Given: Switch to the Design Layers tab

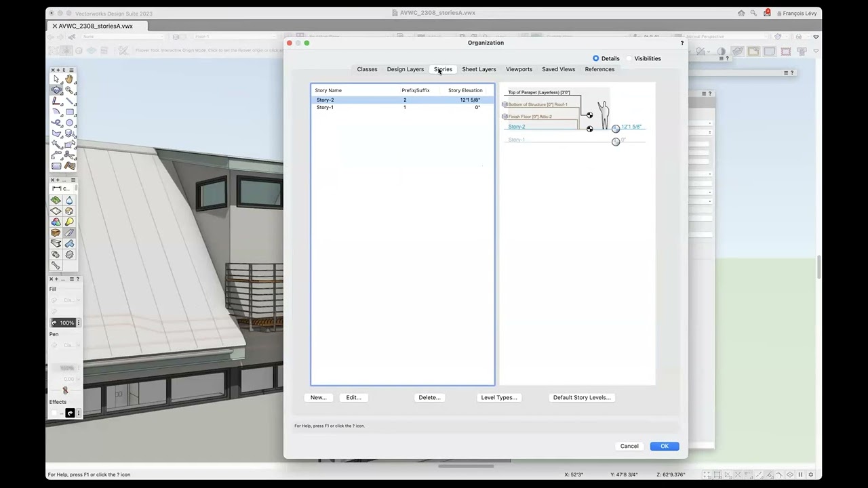Looking at the screenshot, I should coord(406,69).
